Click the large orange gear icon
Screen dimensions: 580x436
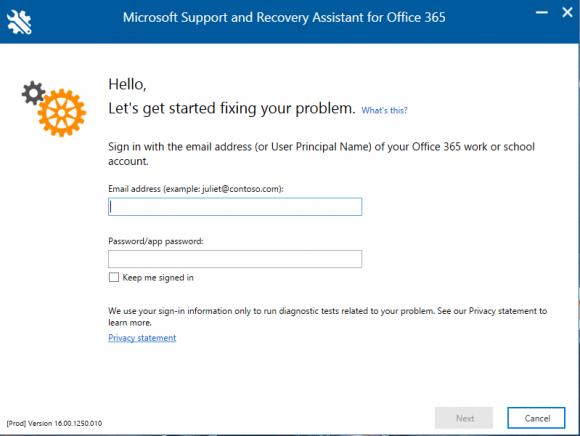point(61,113)
